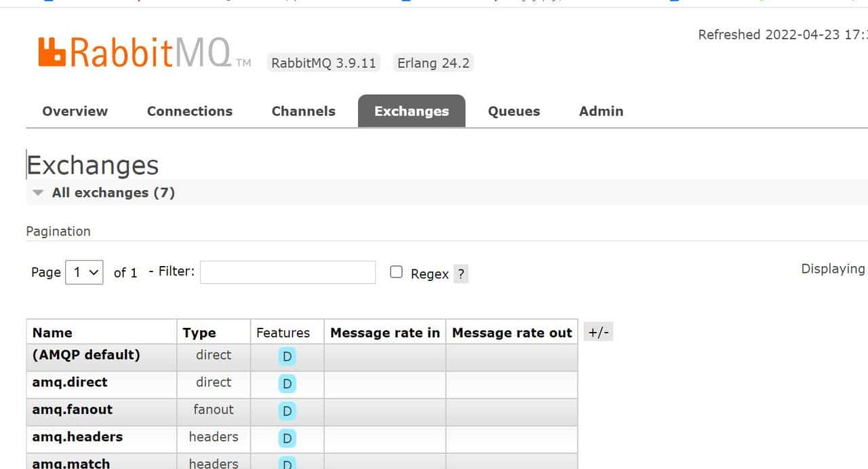Click the RabbitMQ logo

[x=136, y=53]
